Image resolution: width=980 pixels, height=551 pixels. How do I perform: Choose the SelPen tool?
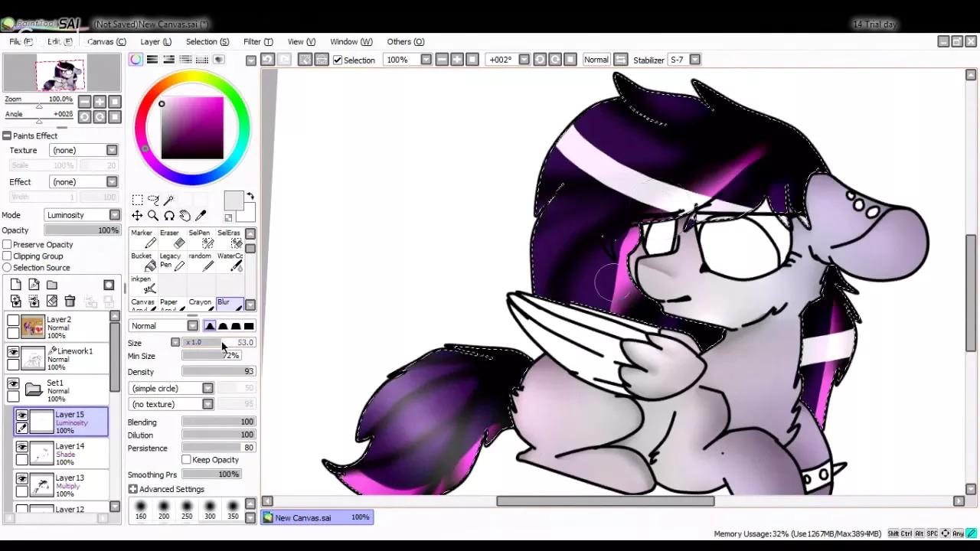pyautogui.click(x=201, y=239)
